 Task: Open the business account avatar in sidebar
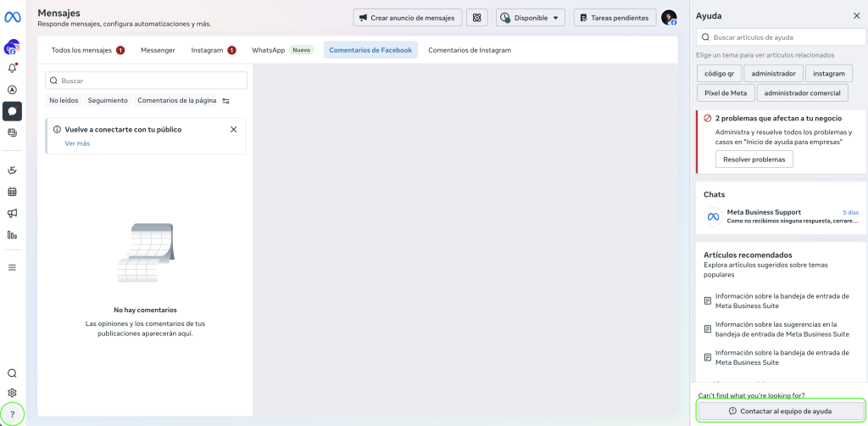[12, 48]
